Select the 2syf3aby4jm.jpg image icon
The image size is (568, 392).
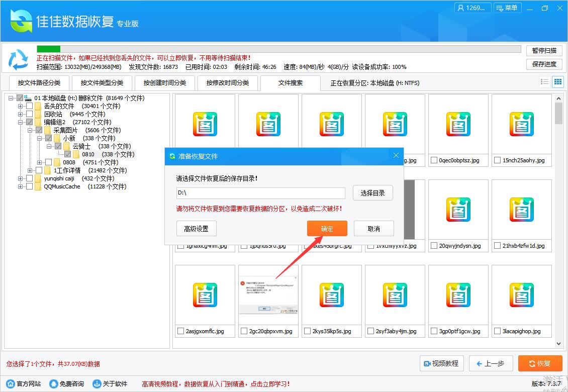click(x=395, y=295)
